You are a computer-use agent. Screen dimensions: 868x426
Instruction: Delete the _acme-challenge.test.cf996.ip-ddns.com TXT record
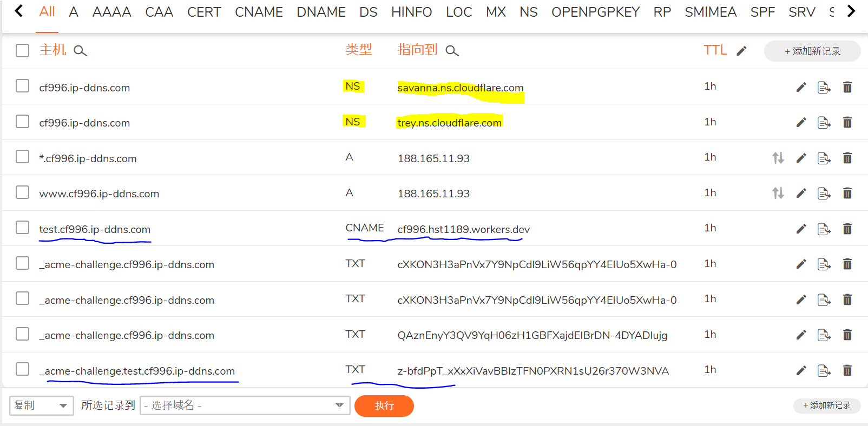click(847, 370)
